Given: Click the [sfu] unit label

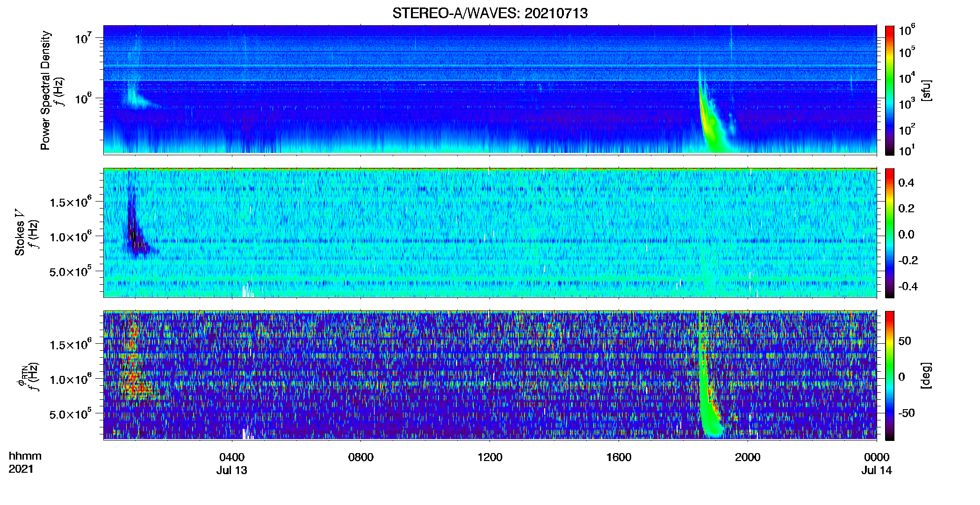Looking at the screenshot, I should pos(926,90).
